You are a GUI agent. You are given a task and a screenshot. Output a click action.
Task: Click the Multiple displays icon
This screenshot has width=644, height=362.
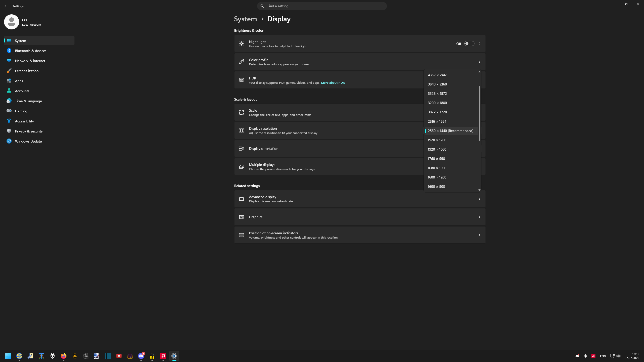pos(241,167)
